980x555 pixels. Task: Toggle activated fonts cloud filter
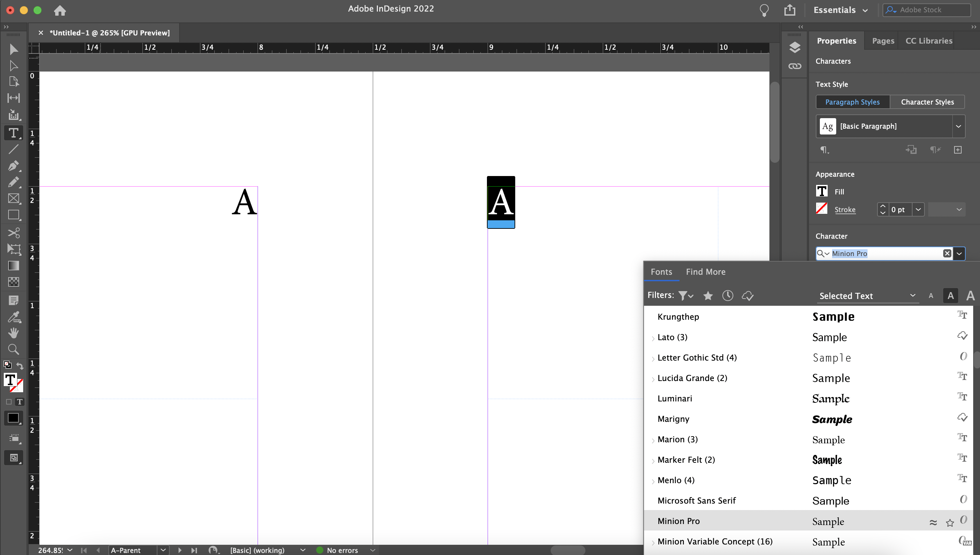pos(747,296)
